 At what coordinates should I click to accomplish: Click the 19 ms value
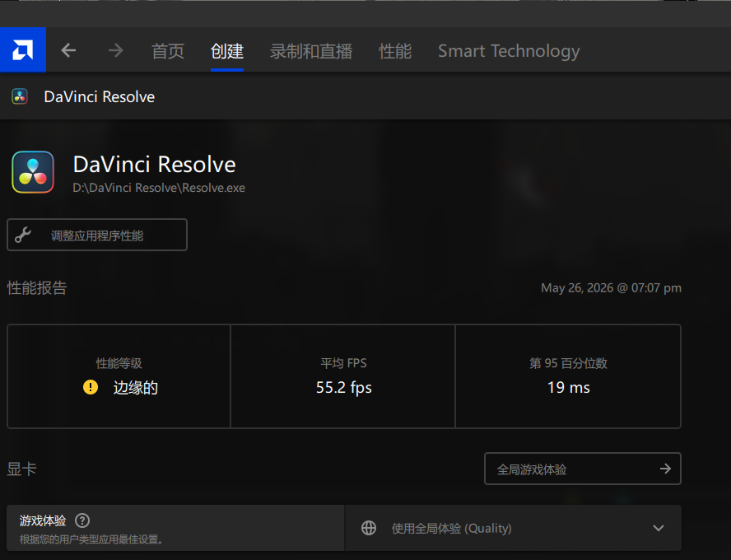pyautogui.click(x=568, y=388)
